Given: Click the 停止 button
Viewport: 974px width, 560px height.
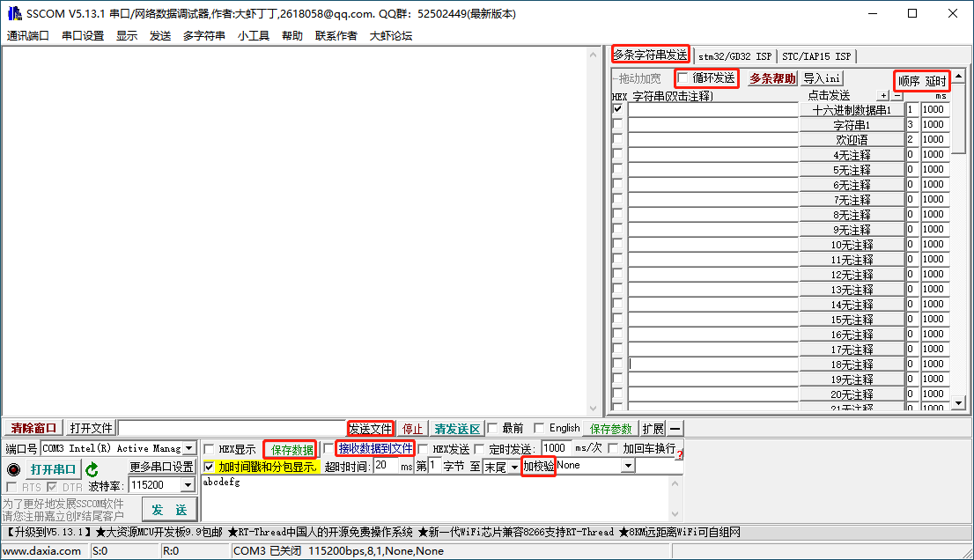Looking at the screenshot, I should tap(412, 429).
